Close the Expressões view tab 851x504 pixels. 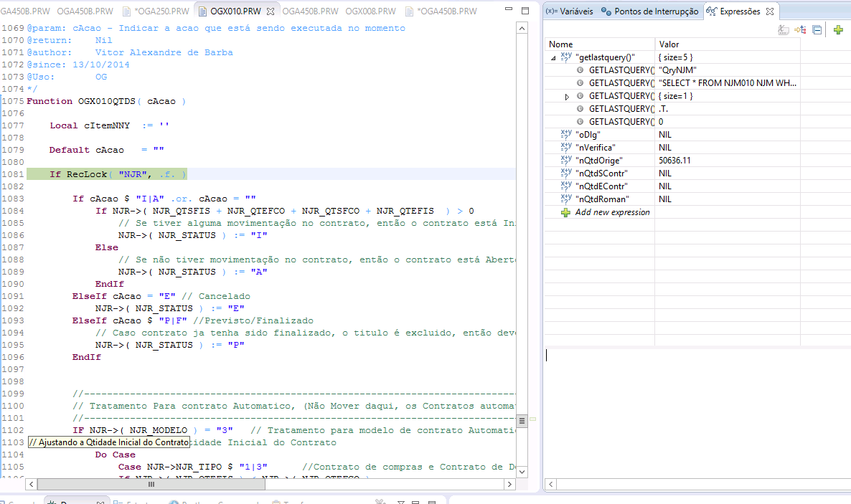point(769,12)
